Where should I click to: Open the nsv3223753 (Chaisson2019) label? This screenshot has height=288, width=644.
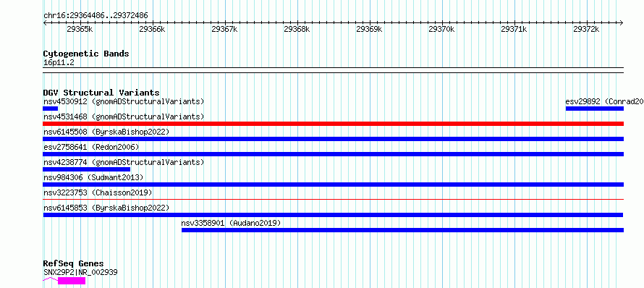tap(98, 192)
